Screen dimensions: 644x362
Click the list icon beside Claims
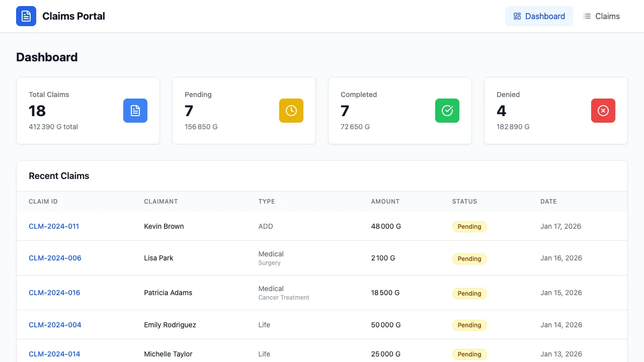point(587,16)
